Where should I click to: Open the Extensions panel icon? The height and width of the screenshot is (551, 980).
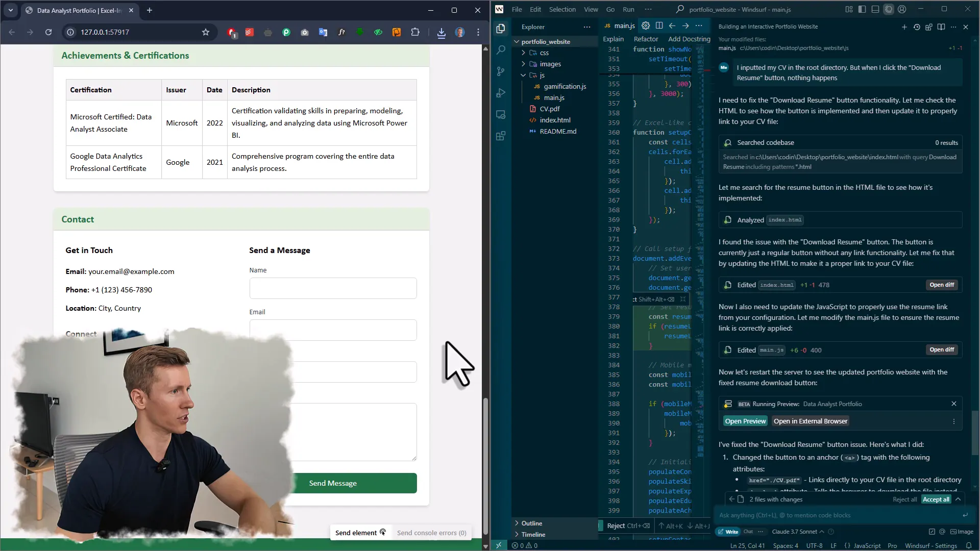(x=501, y=135)
